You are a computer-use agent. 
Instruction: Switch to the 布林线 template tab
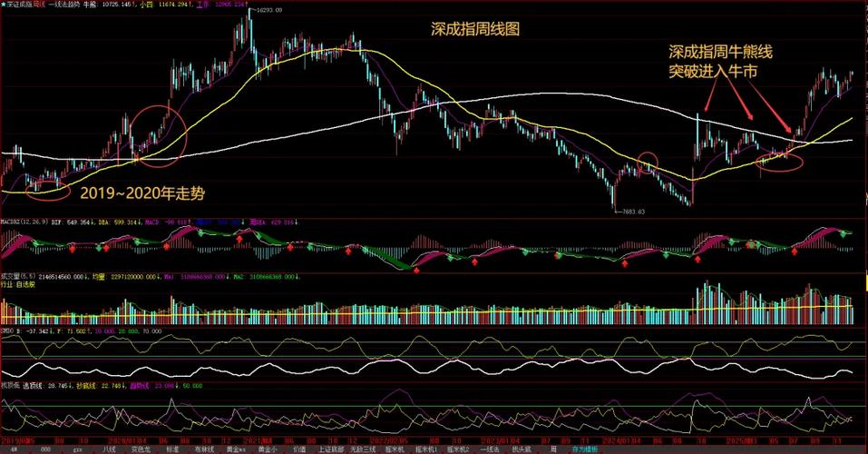(204, 449)
